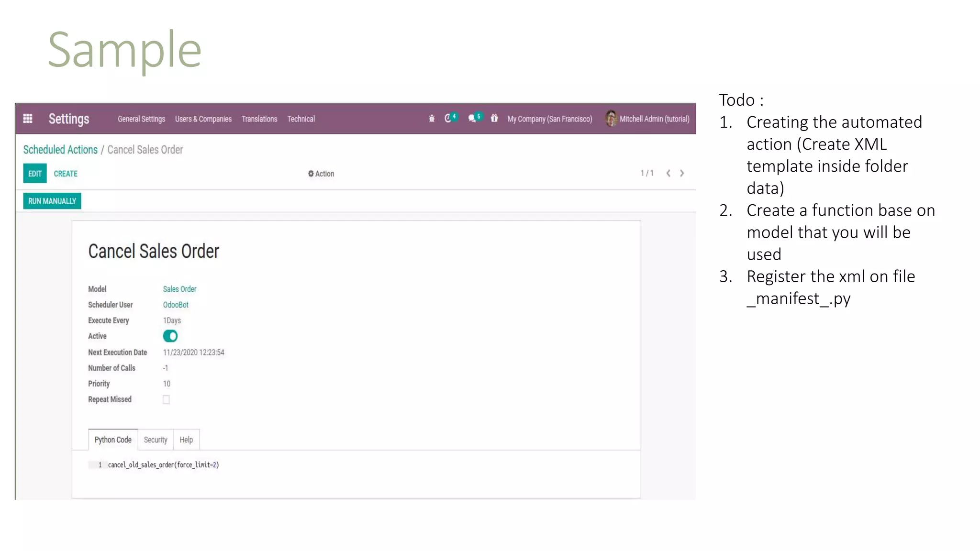
Task: Open activities clock icon with badge
Action: click(x=448, y=118)
